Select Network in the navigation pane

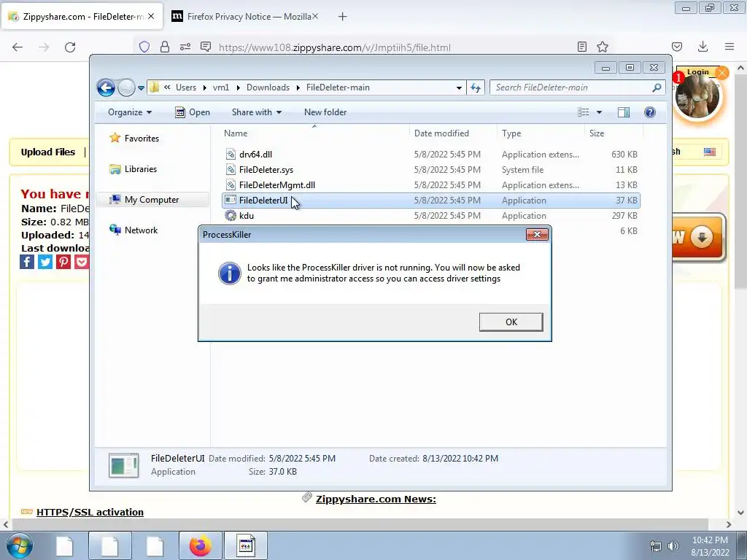pyautogui.click(x=141, y=230)
